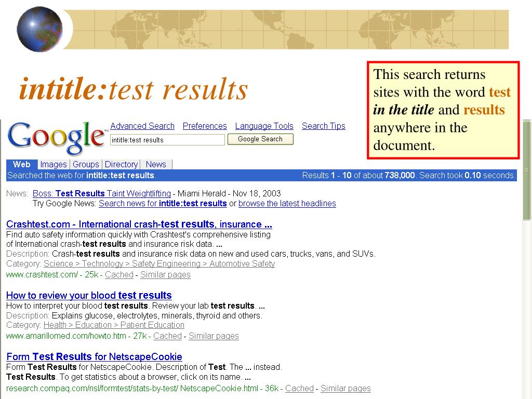This screenshot has height=399, width=532.
Task: Click the vertical scrollbar thumb
Action: (x=526, y=170)
